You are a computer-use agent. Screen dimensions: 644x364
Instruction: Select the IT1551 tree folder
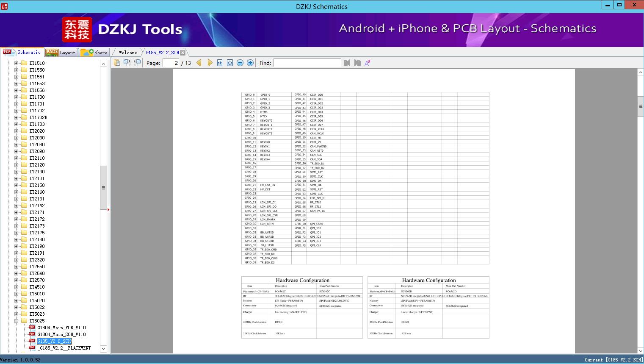pyautogui.click(x=37, y=77)
